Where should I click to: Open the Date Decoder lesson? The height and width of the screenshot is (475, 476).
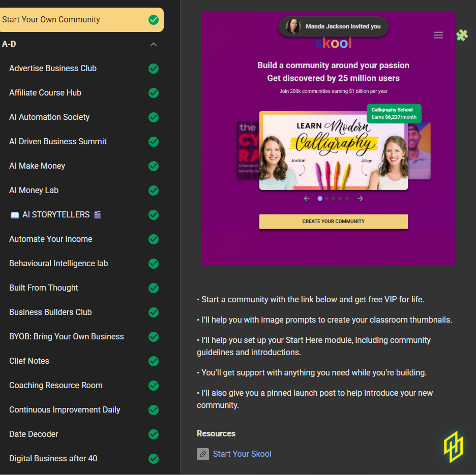click(34, 434)
